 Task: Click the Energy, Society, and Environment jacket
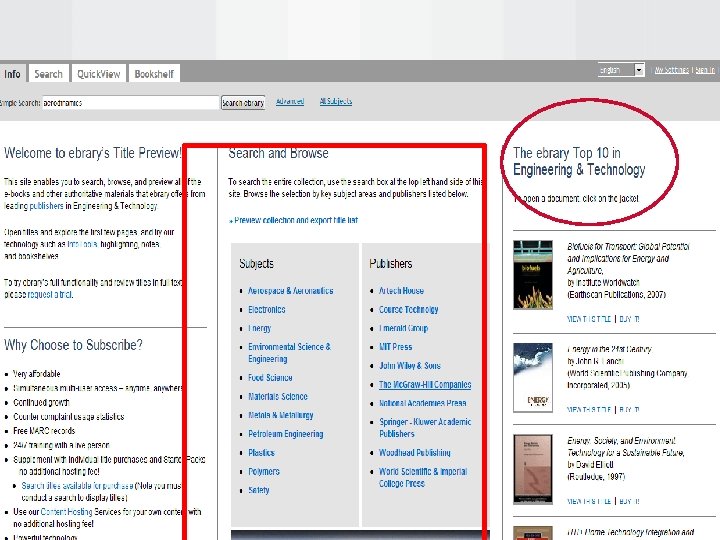coord(533,469)
